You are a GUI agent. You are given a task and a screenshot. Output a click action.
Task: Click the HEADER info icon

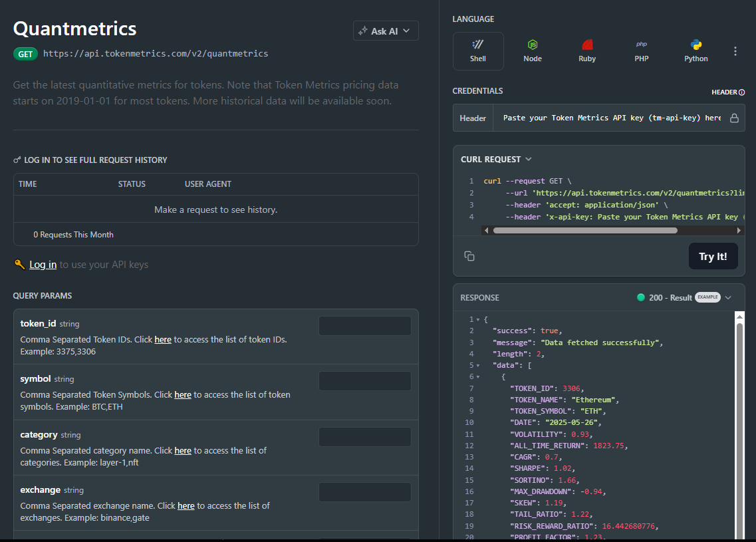(741, 92)
